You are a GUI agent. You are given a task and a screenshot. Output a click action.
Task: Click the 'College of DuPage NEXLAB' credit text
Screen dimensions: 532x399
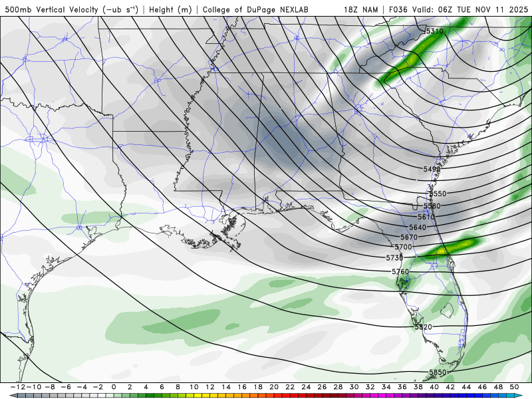(255, 9)
